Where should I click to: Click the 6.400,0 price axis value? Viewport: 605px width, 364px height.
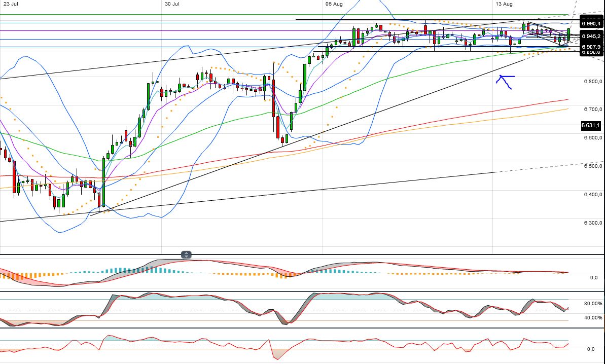[593, 195]
